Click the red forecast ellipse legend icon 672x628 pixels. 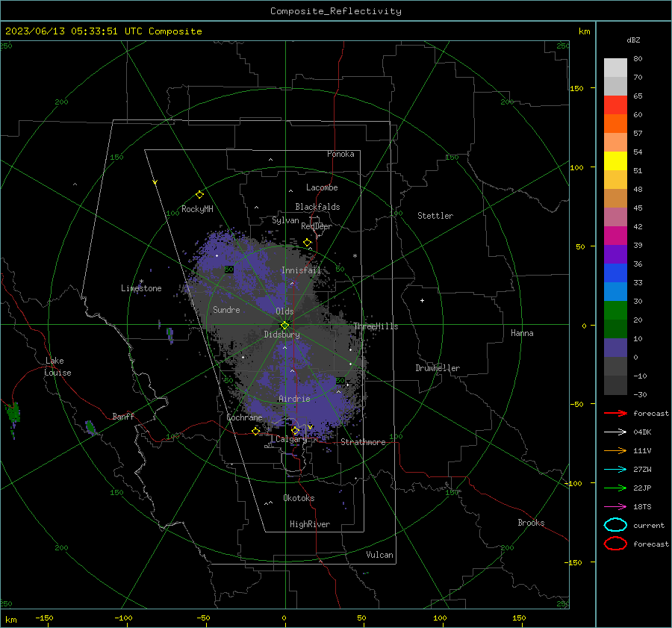point(615,544)
